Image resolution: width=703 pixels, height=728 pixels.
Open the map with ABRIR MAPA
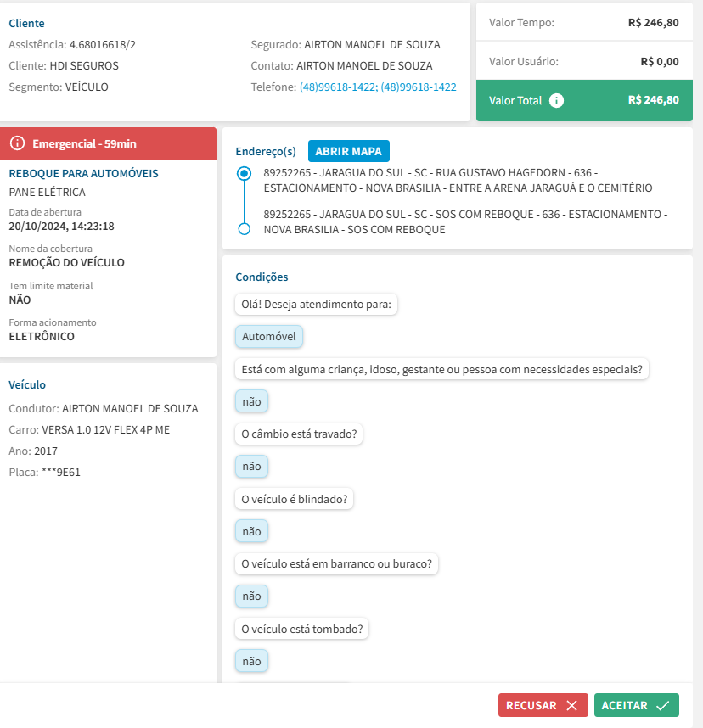[348, 151]
